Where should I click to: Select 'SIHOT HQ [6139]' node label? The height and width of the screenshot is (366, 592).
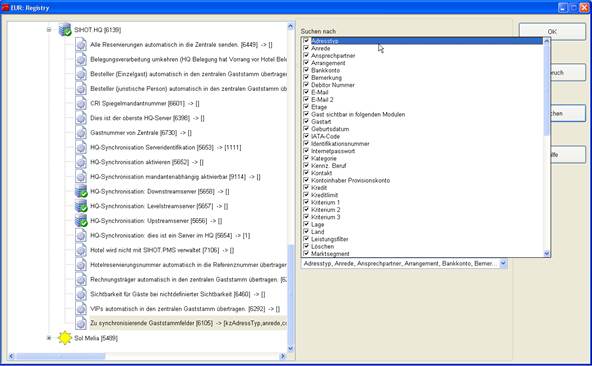point(97,30)
